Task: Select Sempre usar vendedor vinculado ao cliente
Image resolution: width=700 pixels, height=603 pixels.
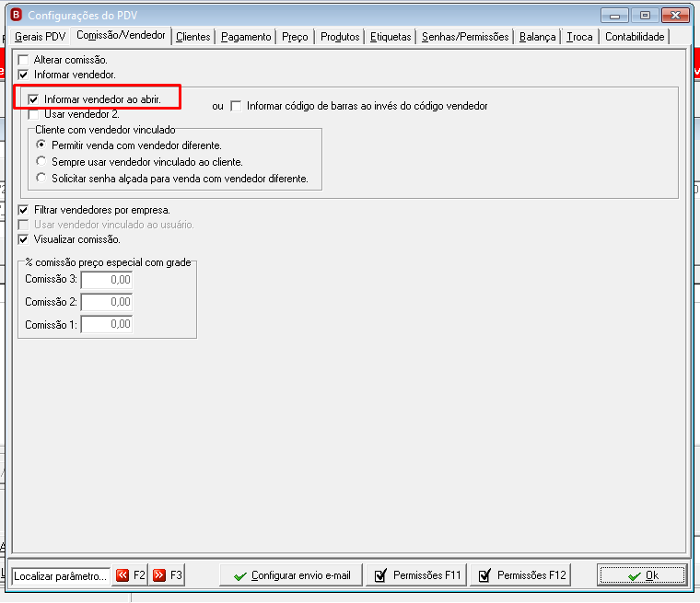Action: click(x=41, y=161)
